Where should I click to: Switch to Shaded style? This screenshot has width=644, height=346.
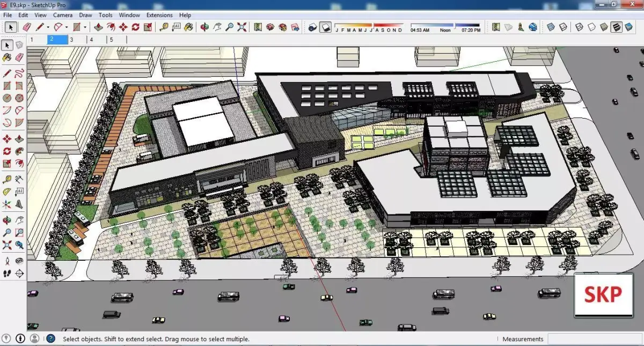(x=604, y=27)
